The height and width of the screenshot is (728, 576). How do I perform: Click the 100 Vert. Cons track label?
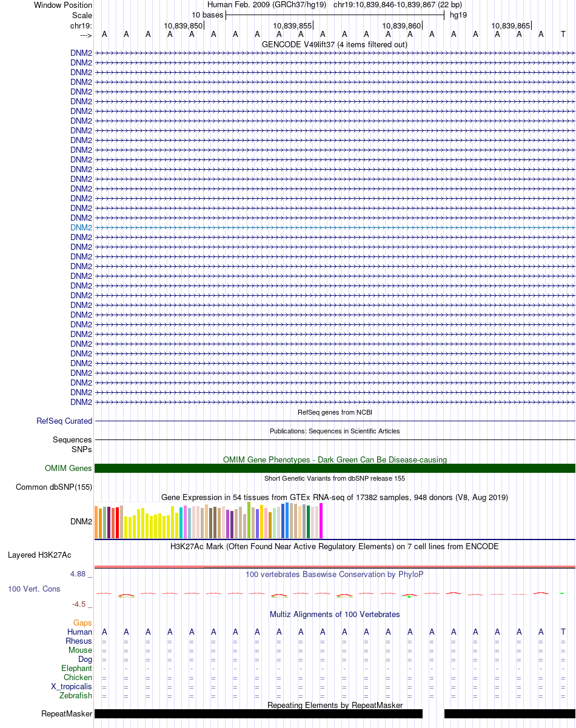34,589
